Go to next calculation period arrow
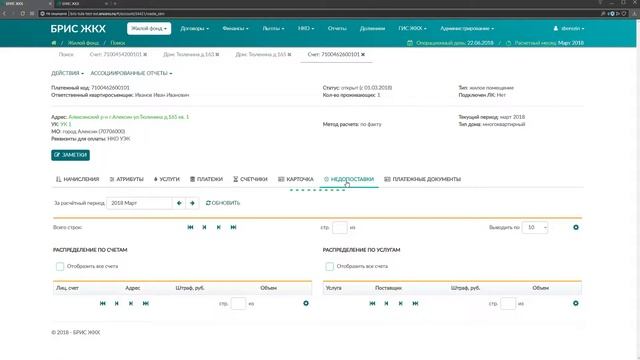Viewport: 640px width, 360px height. pyautogui.click(x=192, y=203)
